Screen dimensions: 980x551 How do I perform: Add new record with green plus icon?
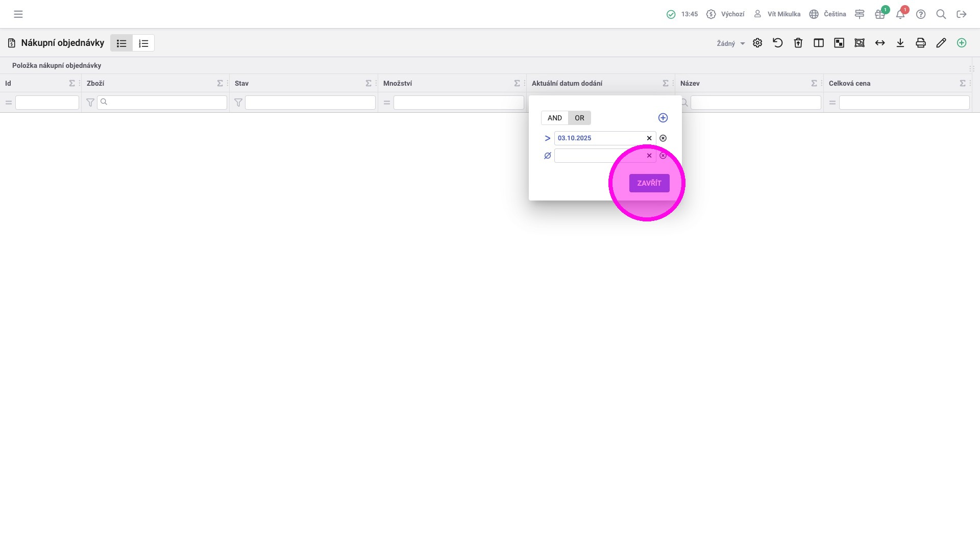point(962,43)
